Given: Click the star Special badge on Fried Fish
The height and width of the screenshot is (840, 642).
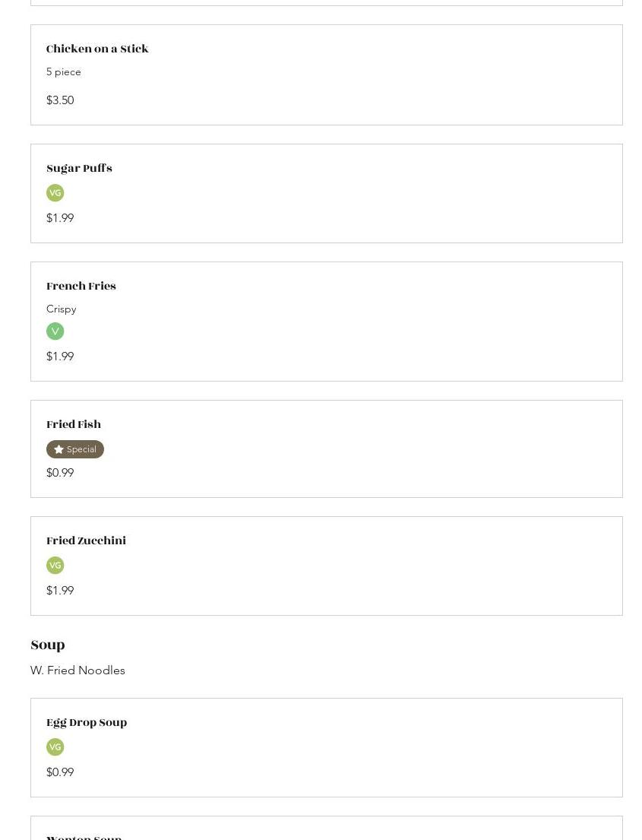Looking at the screenshot, I should click(75, 449).
